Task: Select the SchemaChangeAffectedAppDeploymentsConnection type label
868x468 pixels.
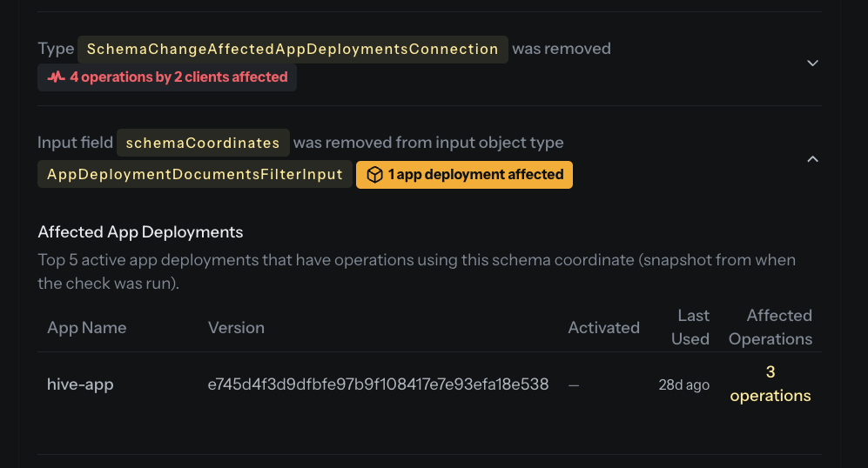Action: click(x=293, y=50)
